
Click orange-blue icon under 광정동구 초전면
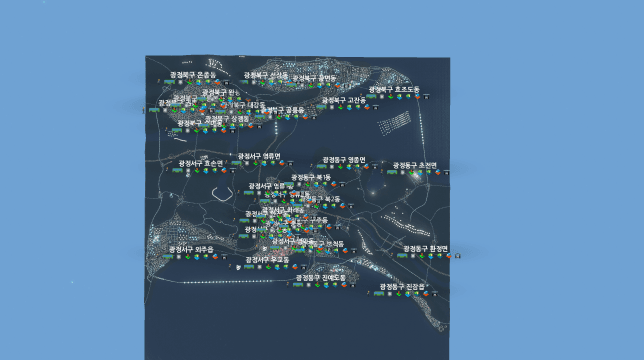tap(438, 172)
